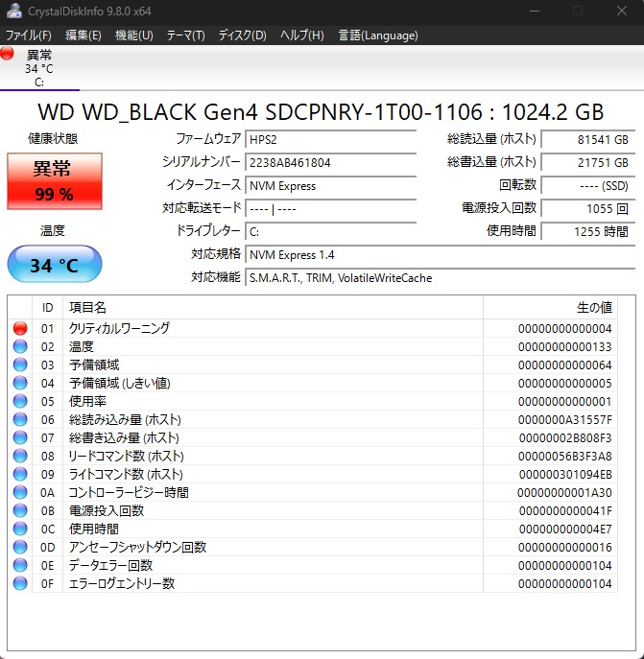
Task: Select the 使用率 row name
Action: click(x=87, y=401)
